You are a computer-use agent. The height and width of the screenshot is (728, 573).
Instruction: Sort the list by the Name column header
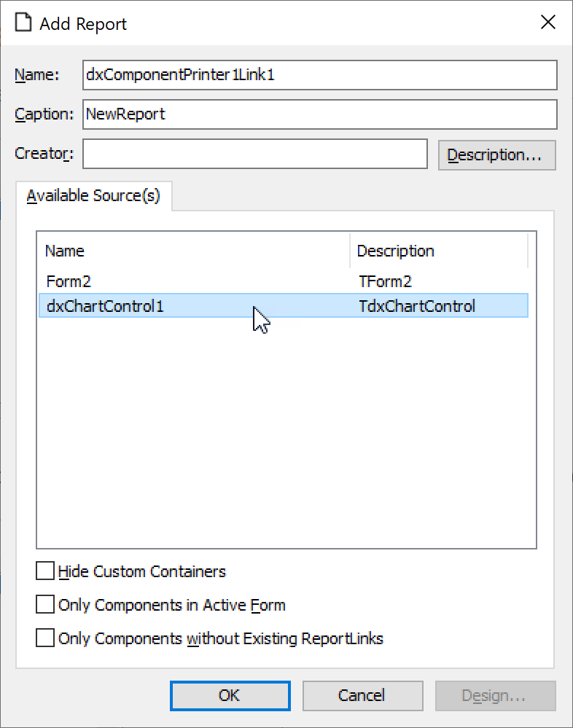tap(193, 251)
